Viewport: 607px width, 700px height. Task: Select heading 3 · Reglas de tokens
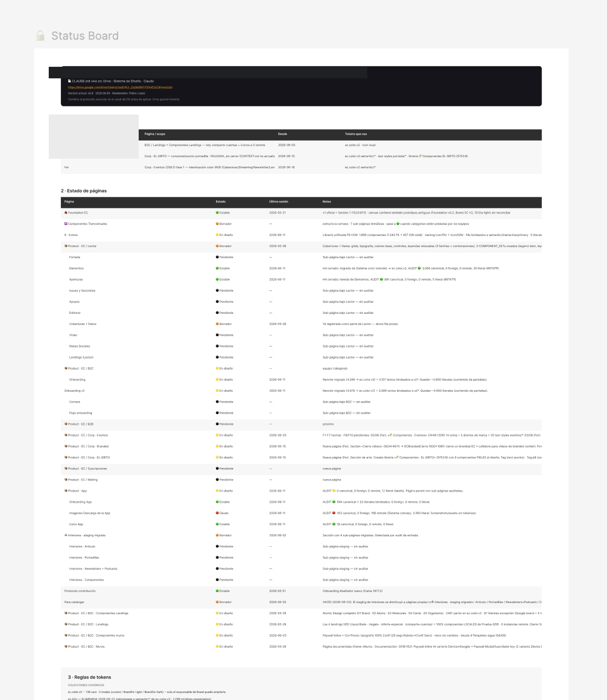click(89, 677)
